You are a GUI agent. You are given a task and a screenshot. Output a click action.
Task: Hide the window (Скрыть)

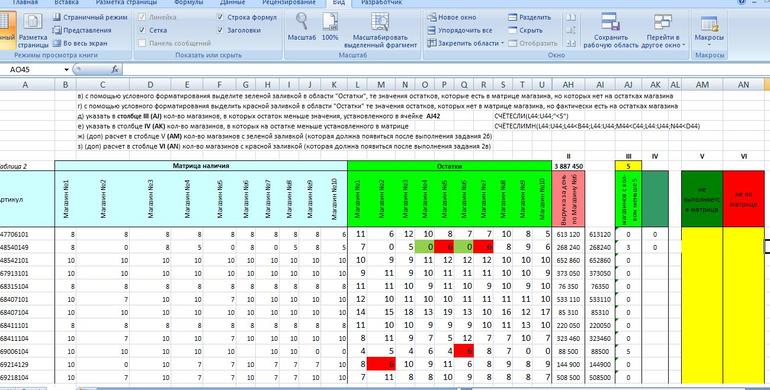[x=524, y=30]
